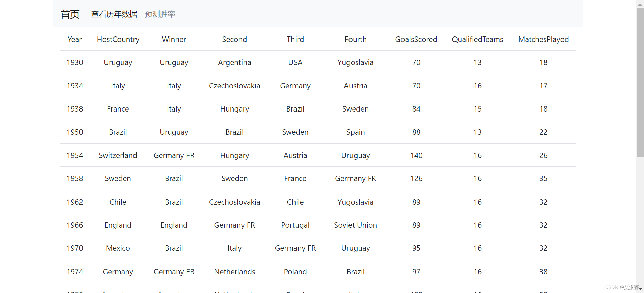Open 查看历年数据 navigation item
Screen dimensions: 644x293
[x=114, y=14]
